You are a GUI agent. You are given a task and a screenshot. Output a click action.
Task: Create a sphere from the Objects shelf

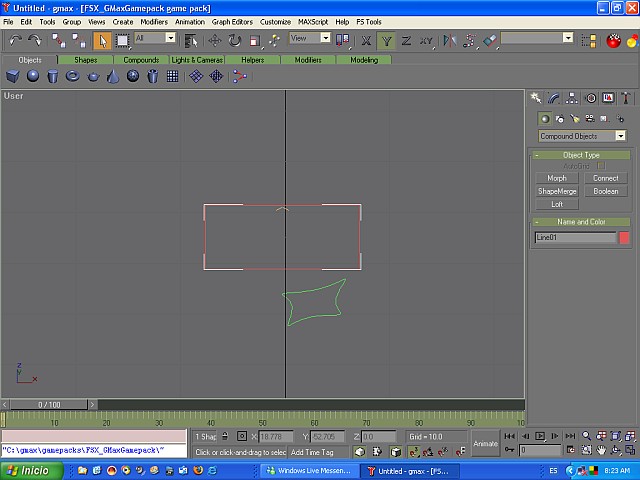(33, 76)
